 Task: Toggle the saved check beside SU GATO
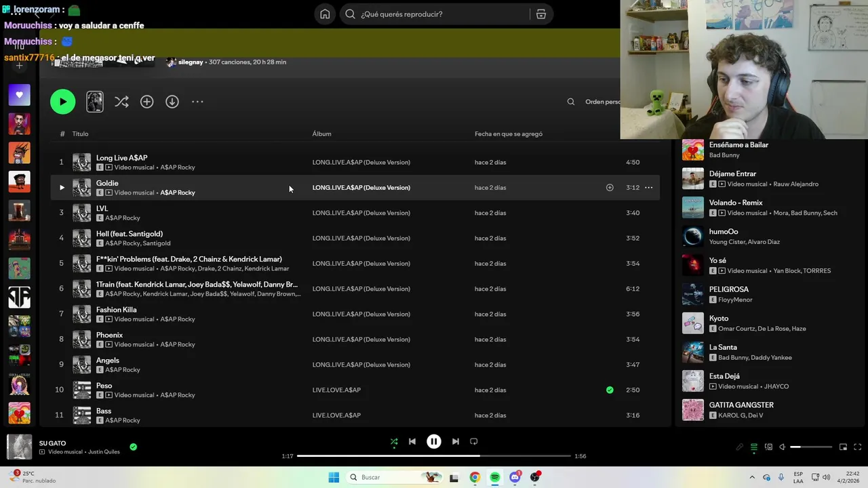pos(133,447)
